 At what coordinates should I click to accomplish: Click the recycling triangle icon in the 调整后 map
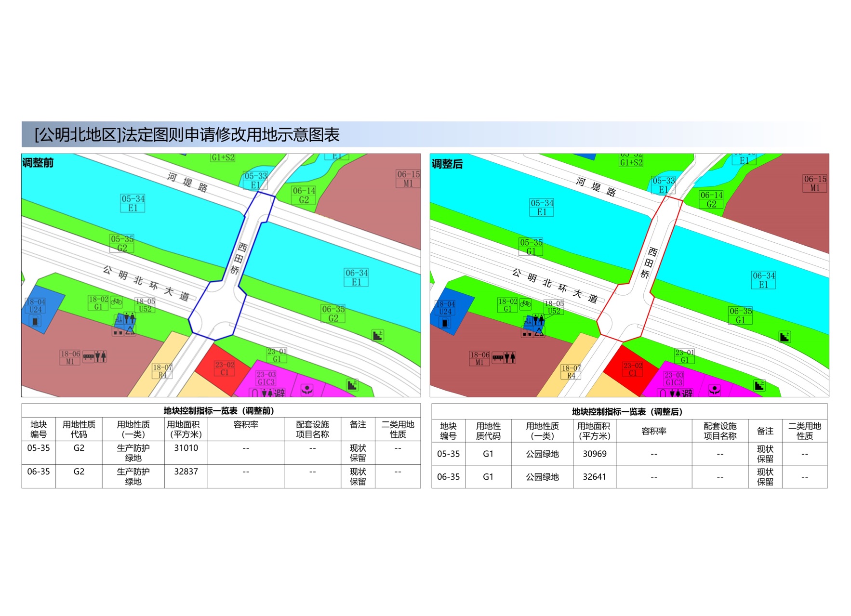tap(539, 332)
